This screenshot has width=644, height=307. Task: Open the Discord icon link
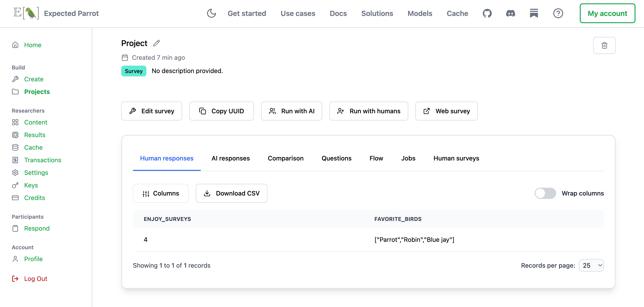(x=510, y=13)
